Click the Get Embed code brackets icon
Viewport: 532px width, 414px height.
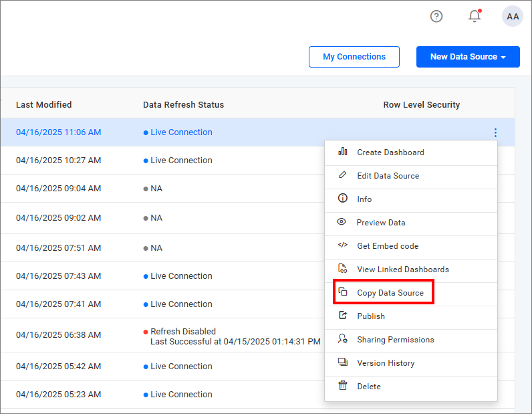[343, 245]
